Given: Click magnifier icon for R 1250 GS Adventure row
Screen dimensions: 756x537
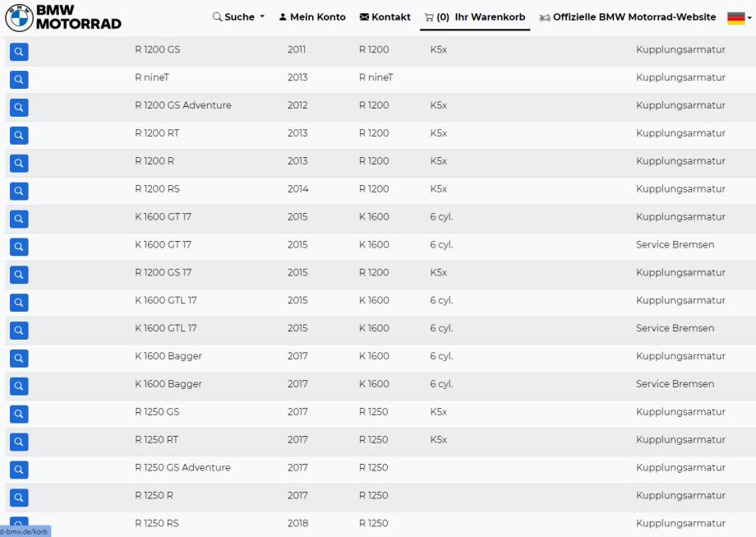Looking at the screenshot, I should (19, 470).
